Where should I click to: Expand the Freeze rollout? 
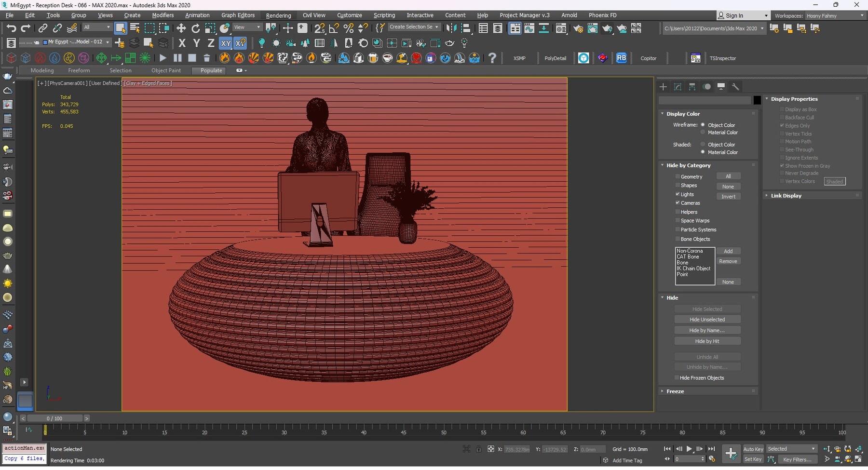click(x=675, y=391)
